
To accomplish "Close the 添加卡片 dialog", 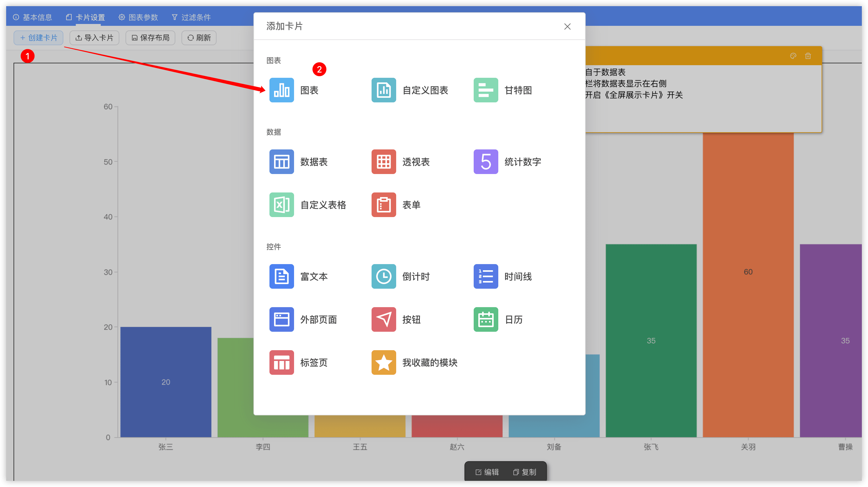I will [567, 26].
